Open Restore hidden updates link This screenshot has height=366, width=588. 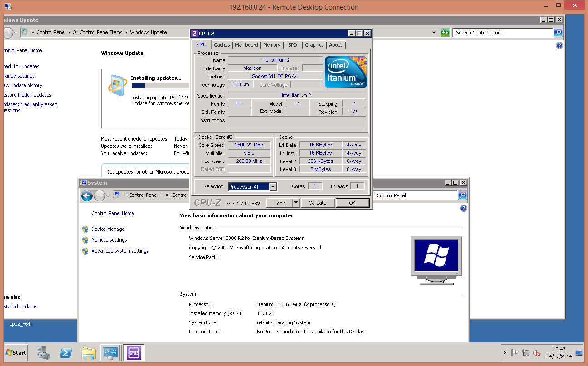27,95
